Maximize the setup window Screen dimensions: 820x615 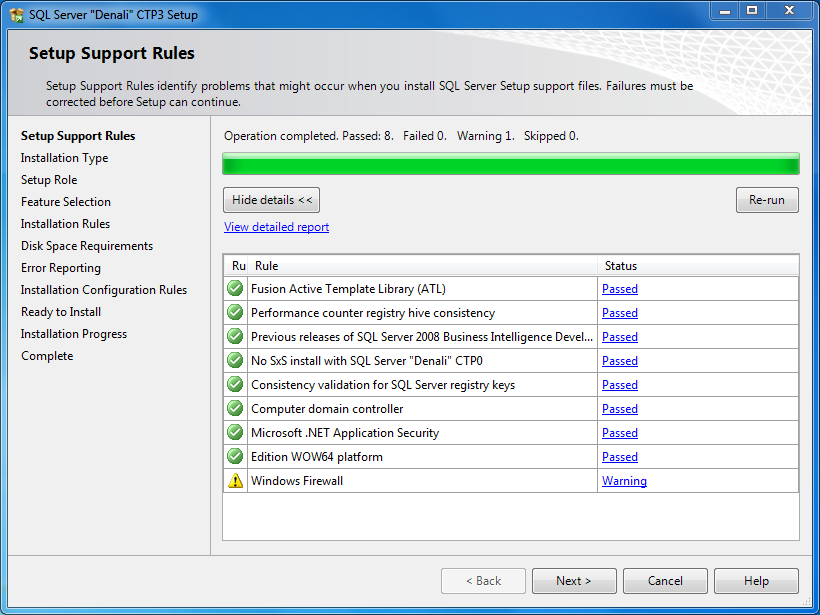click(752, 10)
